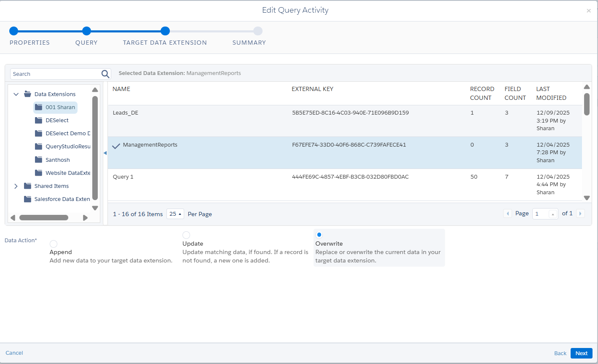
Task: Select the Salesforce Data Extensions folder
Action: click(x=62, y=199)
